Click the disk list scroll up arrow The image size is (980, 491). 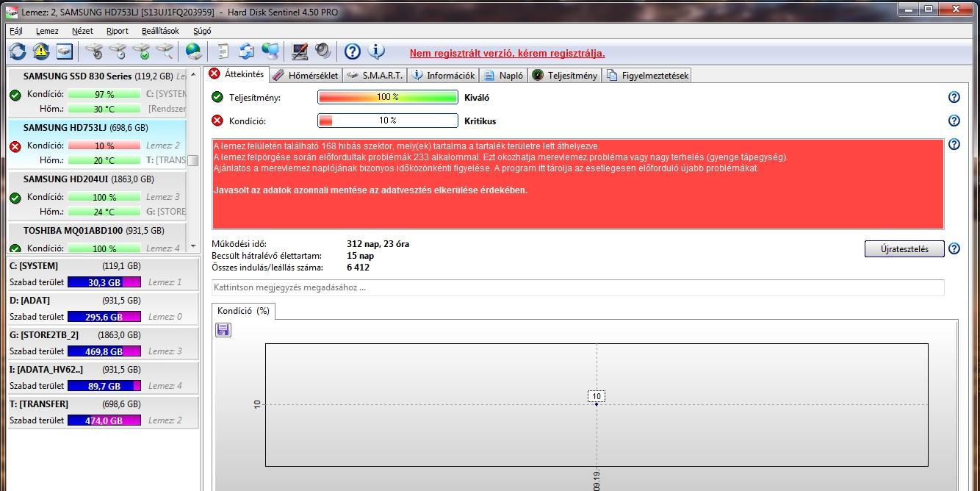193,74
